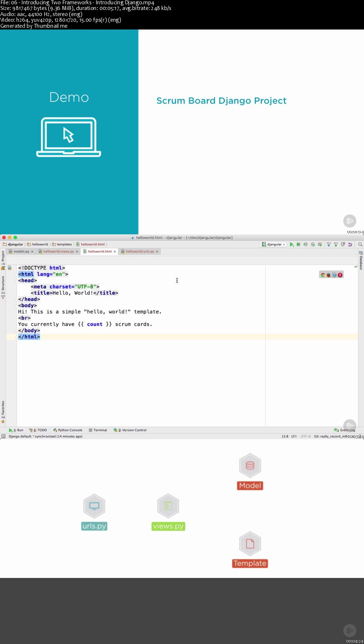Preview page in Opera browser icon
The height and width of the screenshot is (644, 364).
340,275
